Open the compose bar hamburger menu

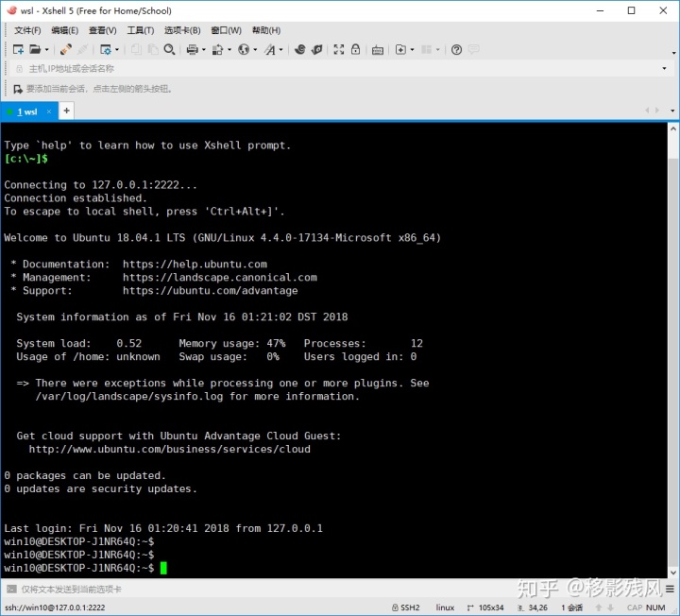[x=670, y=590]
